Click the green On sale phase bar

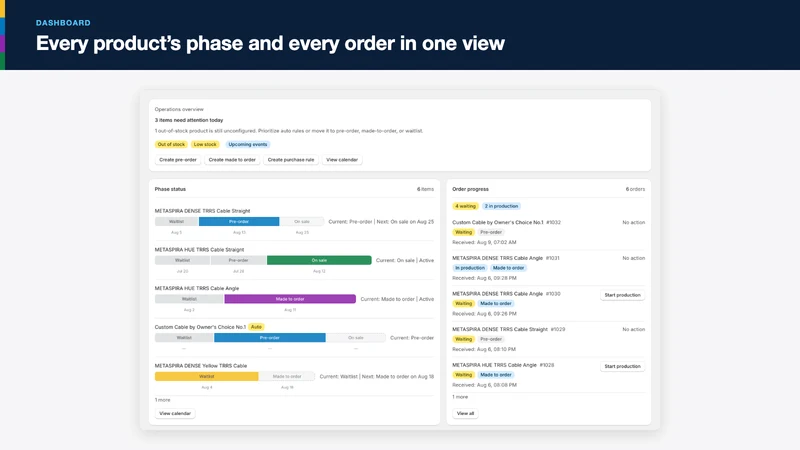319,260
